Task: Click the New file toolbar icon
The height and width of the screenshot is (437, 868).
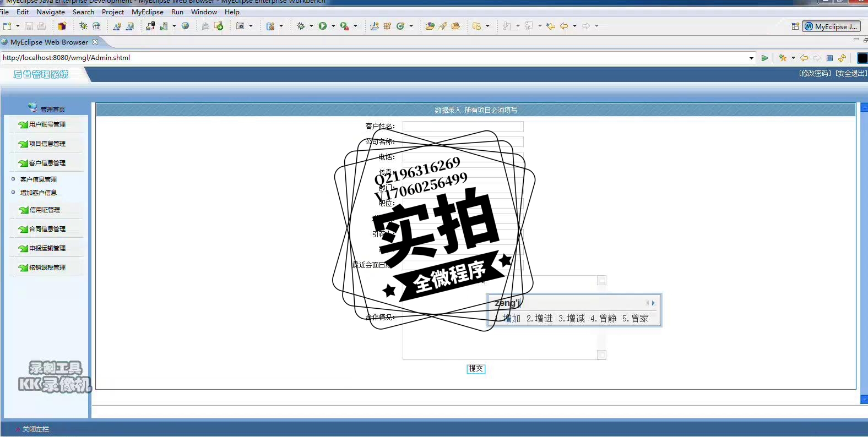Action: [7, 26]
